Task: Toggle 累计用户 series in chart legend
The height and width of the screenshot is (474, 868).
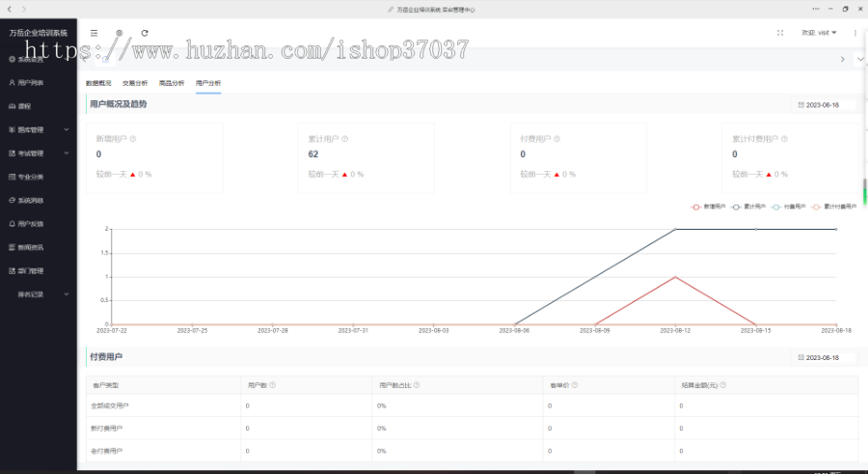Action: (x=747, y=207)
